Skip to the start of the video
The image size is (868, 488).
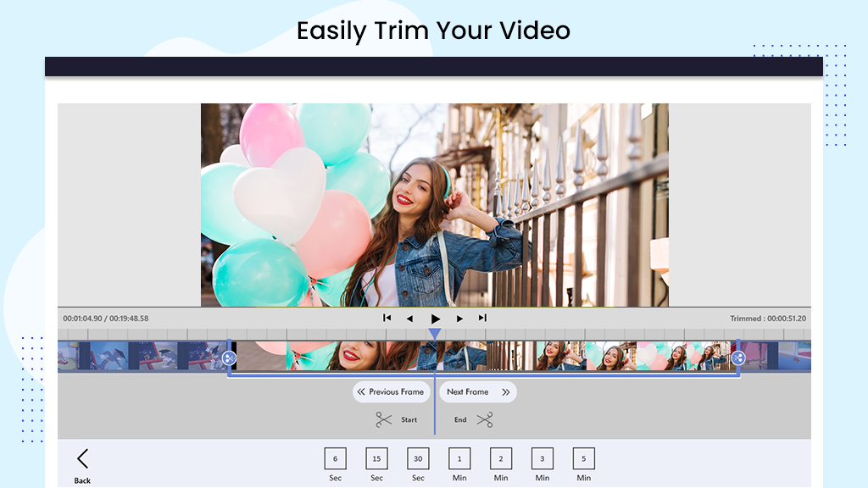tap(387, 319)
